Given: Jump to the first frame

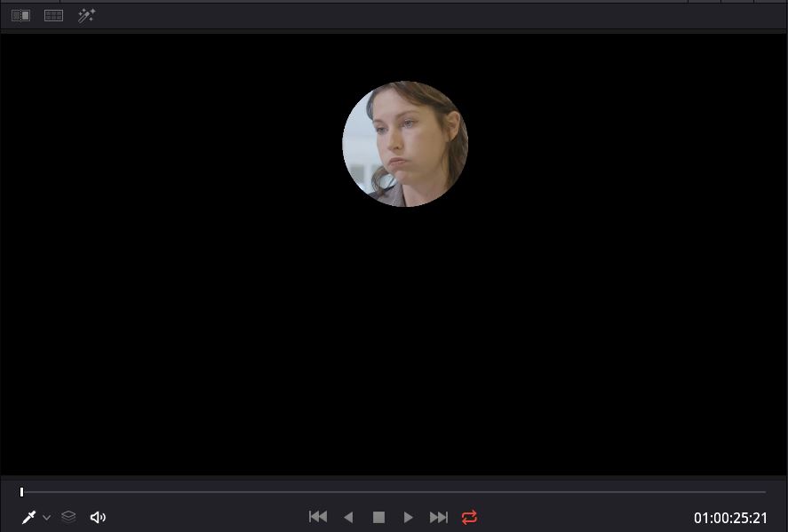Looking at the screenshot, I should pyautogui.click(x=318, y=517).
